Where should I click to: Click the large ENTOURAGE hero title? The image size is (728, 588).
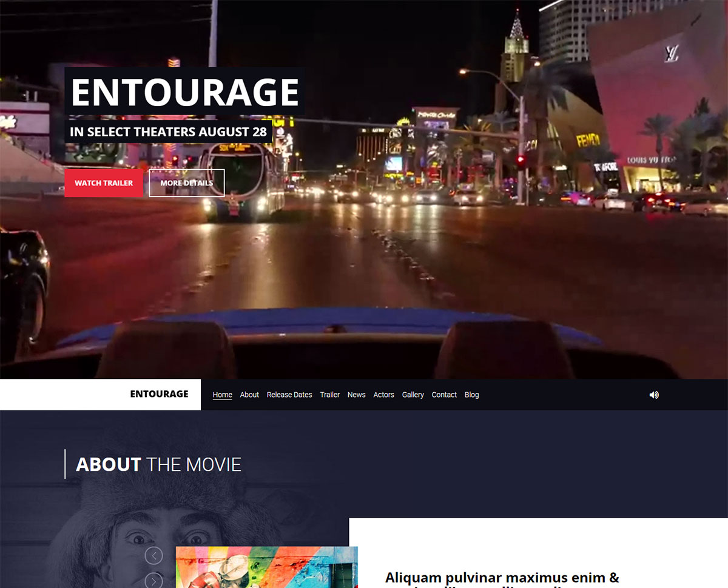[185, 92]
